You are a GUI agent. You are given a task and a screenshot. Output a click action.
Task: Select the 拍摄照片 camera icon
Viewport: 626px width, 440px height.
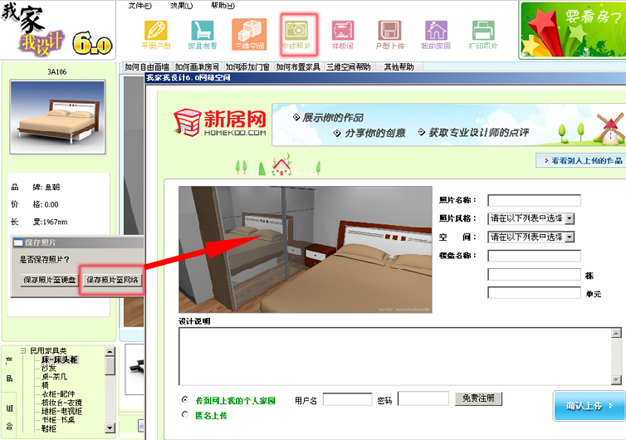[x=296, y=34]
